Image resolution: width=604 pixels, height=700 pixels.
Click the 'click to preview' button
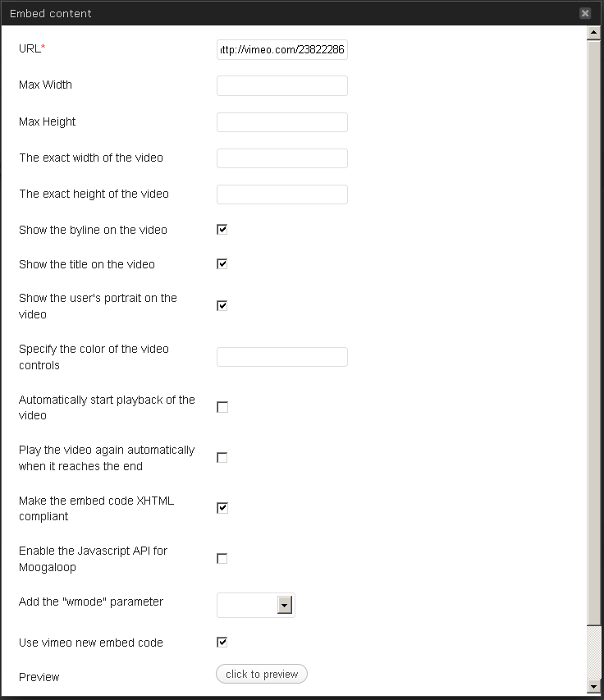tap(262, 674)
